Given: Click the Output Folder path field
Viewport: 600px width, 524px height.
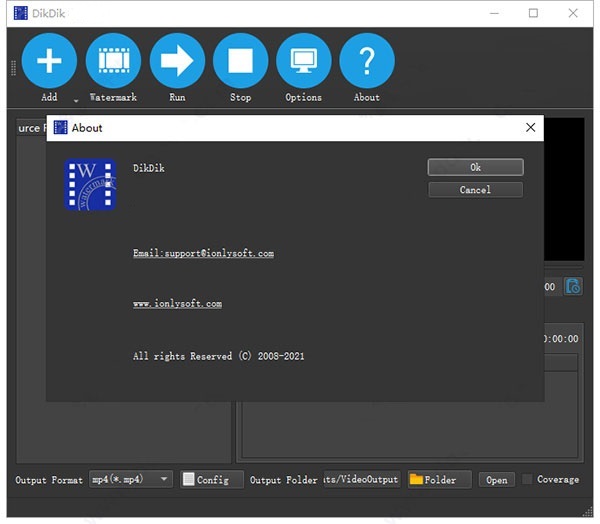Looking at the screenshot, I should point(362,479).
